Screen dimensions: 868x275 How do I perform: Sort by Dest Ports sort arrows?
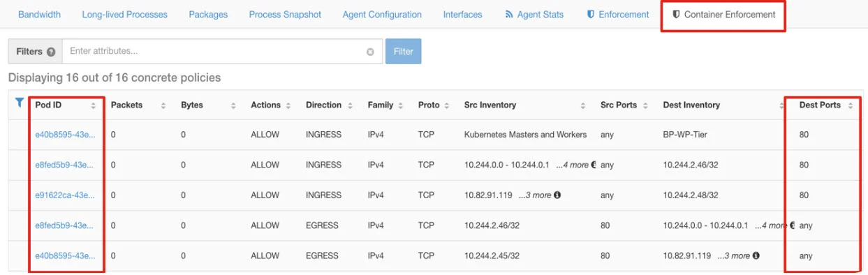(x=850, y=105)
